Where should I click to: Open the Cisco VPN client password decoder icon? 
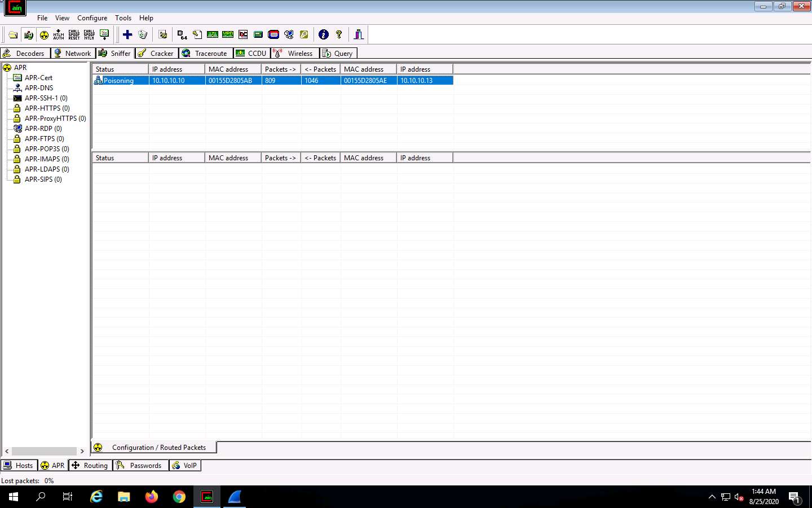228,35
